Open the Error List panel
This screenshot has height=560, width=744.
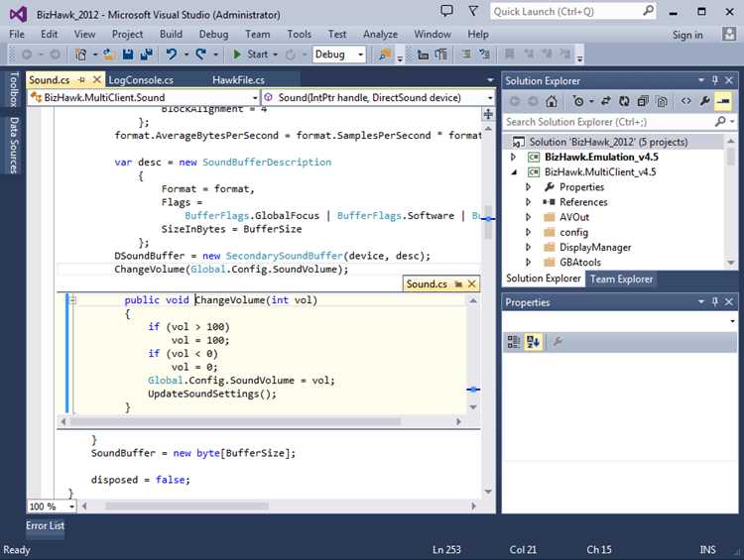(x=45, y=526)
